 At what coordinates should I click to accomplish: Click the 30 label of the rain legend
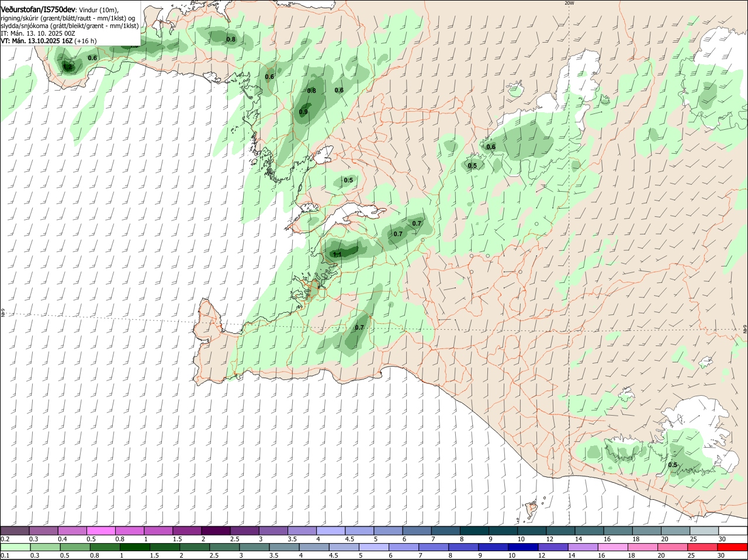click(x=721, y=555)
